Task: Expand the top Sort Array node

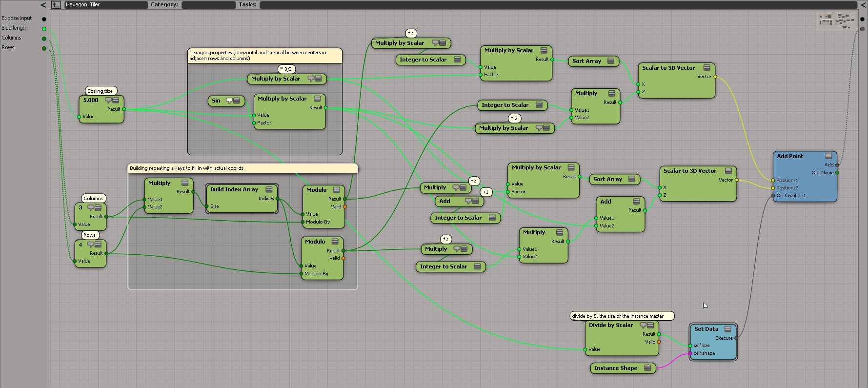Action: click(x=610, y=61)
